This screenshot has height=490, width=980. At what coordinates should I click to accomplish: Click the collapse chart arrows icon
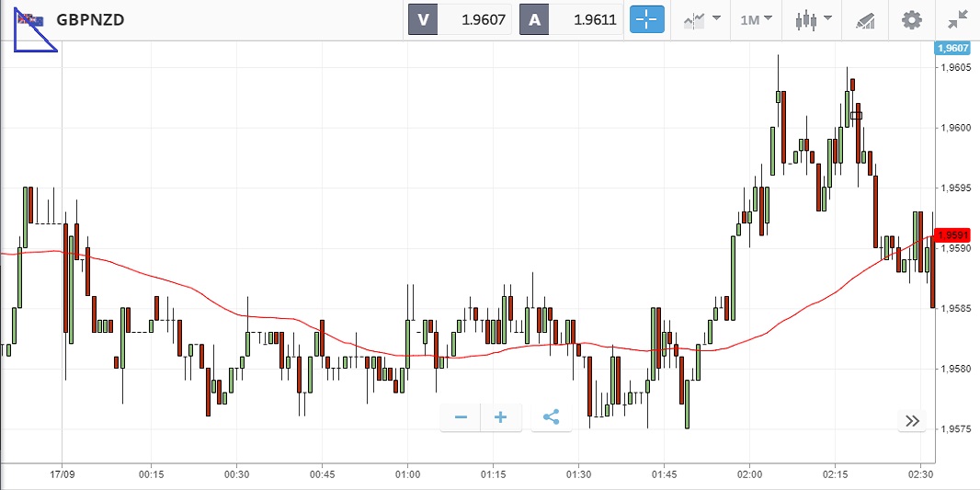pyautogui.click(x=957, y=19)
